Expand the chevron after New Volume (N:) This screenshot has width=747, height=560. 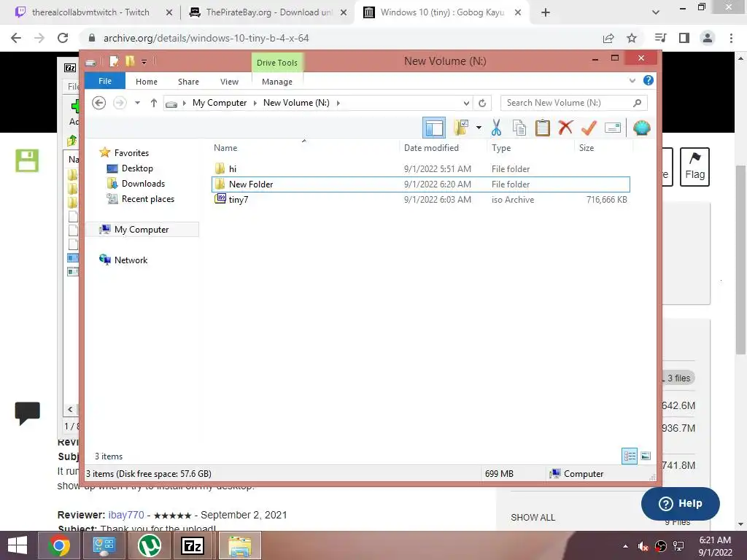pyautogui.click(x=338, y=103)
